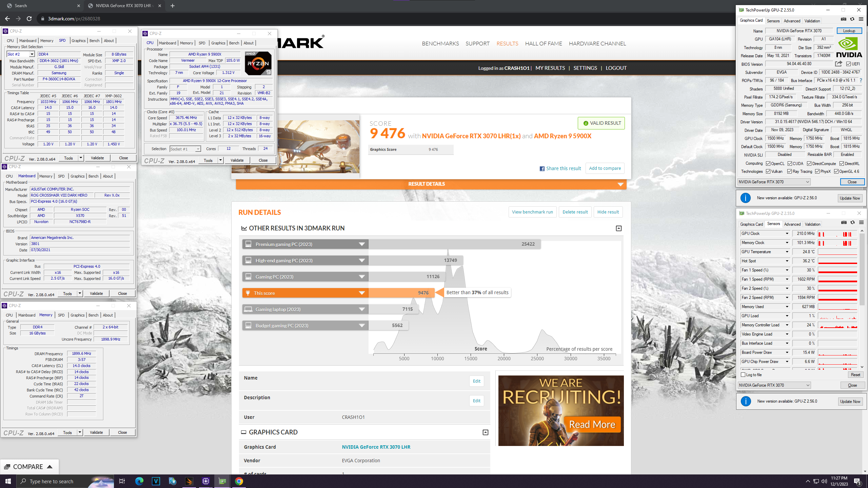Viewport: 868px width, 488px height.
Task: Open Task View on the taskbar
Action: (x=122, y=481)
